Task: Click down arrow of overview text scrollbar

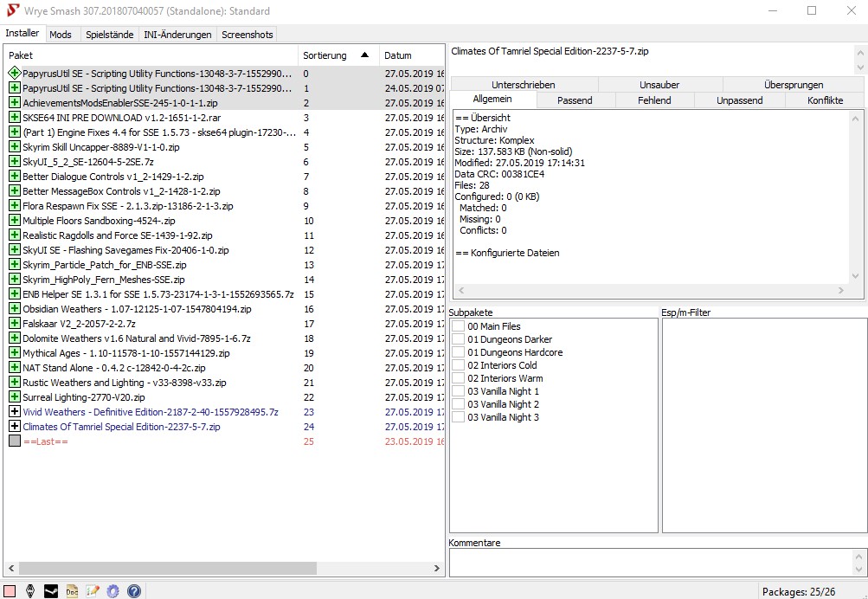Action: coord(856,275)
